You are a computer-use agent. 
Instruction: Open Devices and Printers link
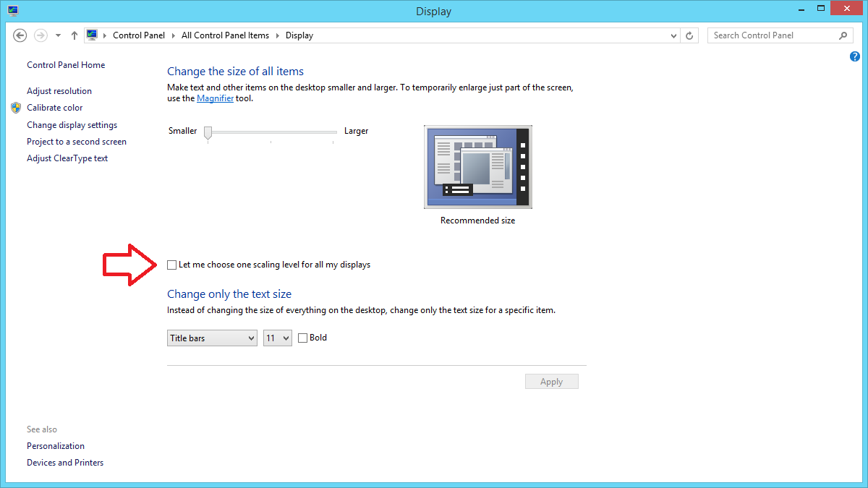[65, 463]
